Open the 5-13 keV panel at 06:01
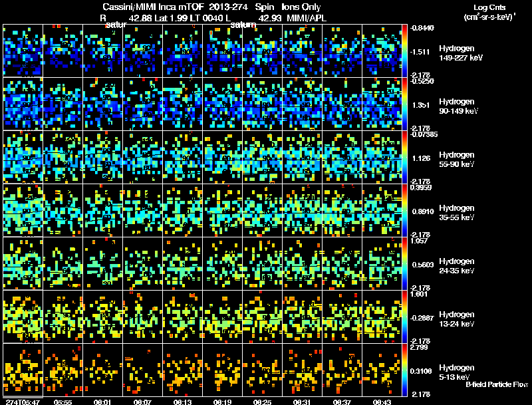This screenshot has width=532, height=405. (x=102, y=370)
